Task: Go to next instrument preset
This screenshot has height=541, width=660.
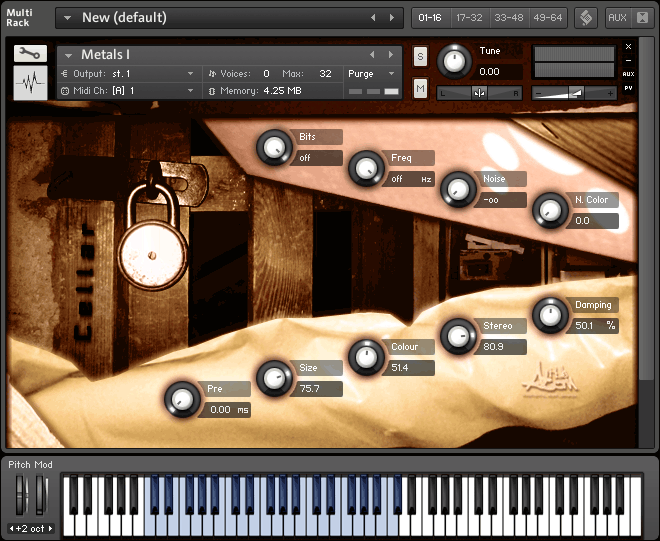Action: coord(391,55)
